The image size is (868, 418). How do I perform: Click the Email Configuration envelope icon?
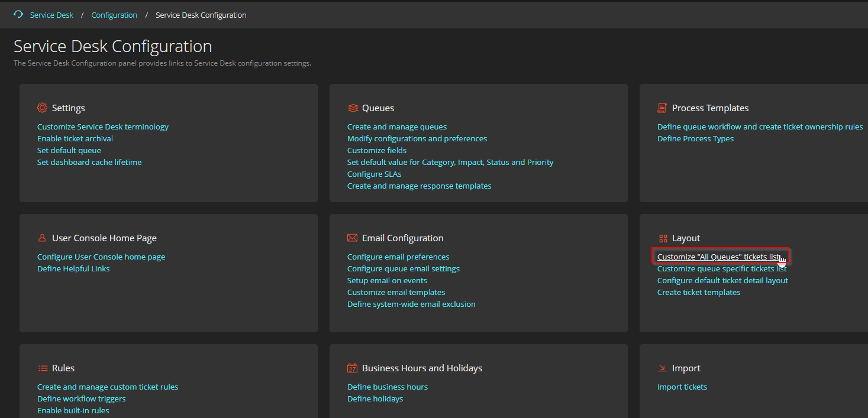coord(353,238)
